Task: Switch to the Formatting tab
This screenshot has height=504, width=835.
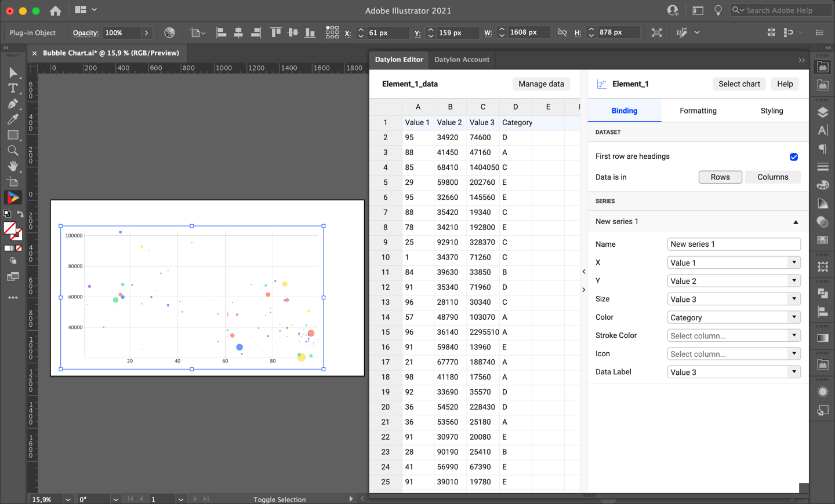Action: coord(698,110)
